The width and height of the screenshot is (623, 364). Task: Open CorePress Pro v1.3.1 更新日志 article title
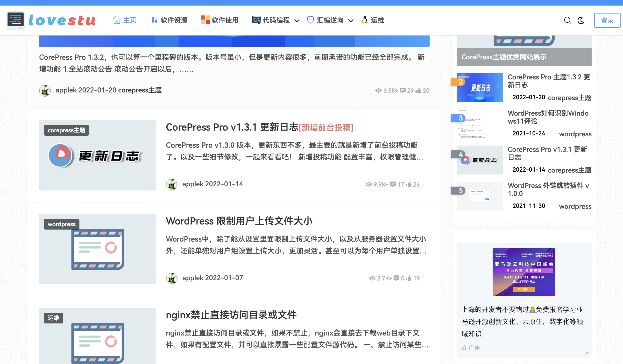[232, 127]
